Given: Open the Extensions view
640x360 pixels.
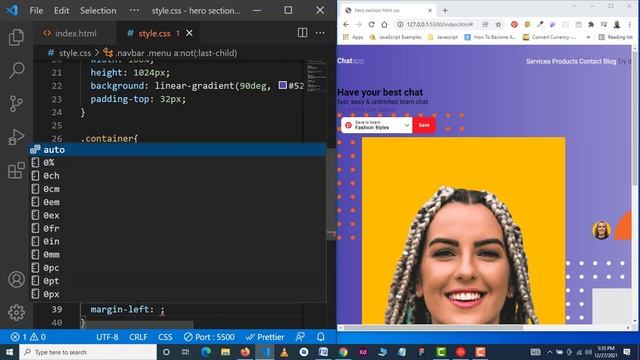Looking at the screenshot, I should 16,170.
